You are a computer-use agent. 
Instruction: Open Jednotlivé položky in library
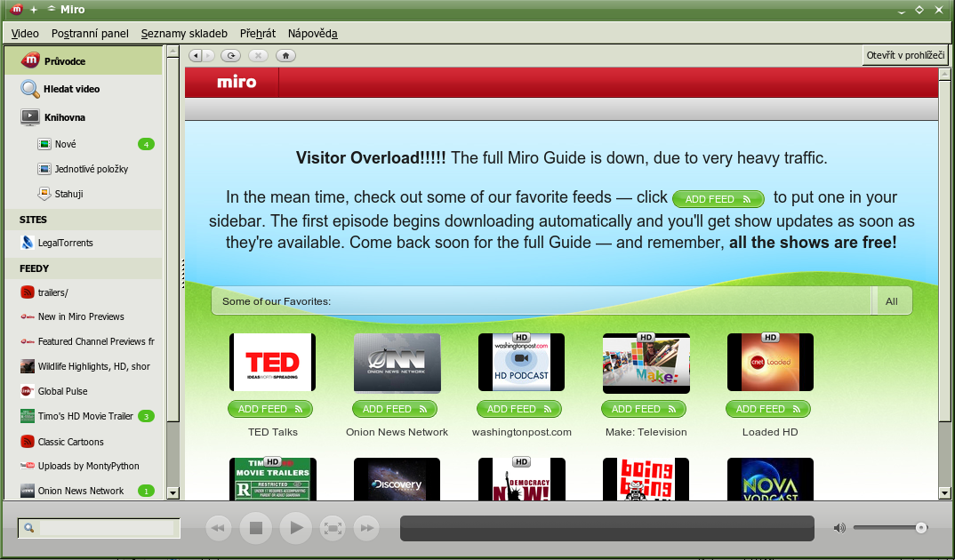[x=84, y=169]
